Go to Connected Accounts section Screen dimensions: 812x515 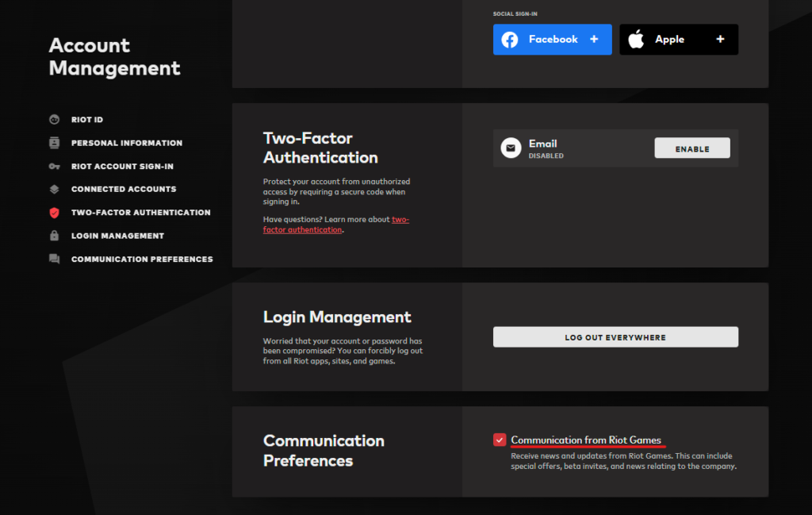point(124,190)
